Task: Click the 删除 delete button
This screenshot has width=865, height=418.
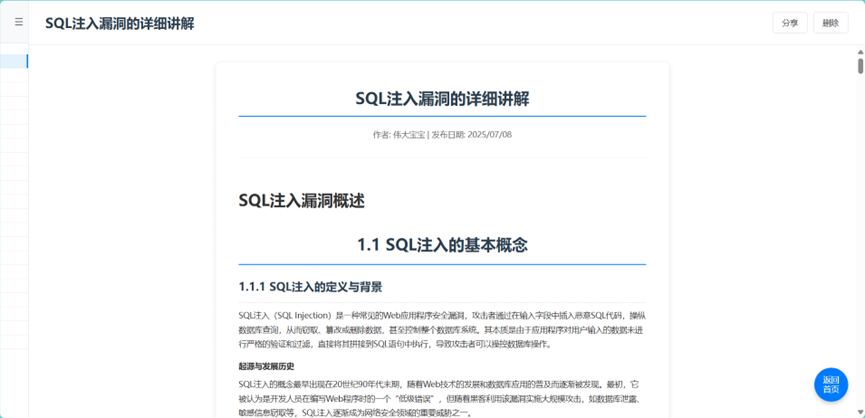Action: [x=831, y=23]
